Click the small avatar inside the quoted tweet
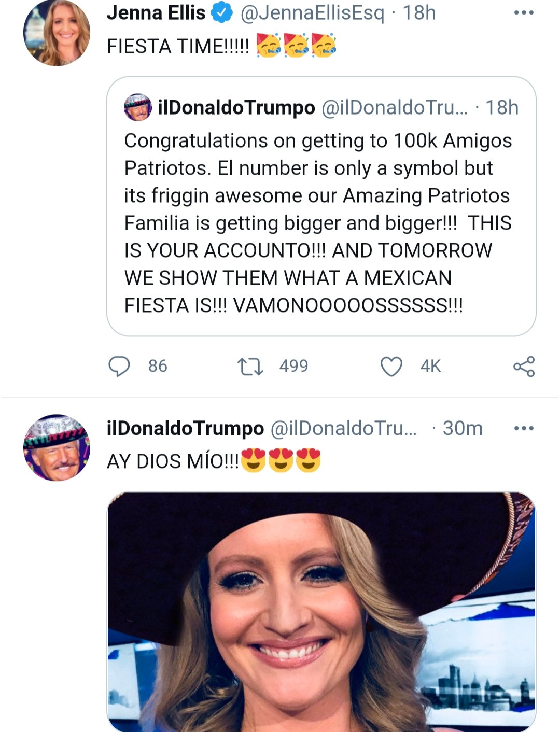Screen dimensions: 560x732 137,107
